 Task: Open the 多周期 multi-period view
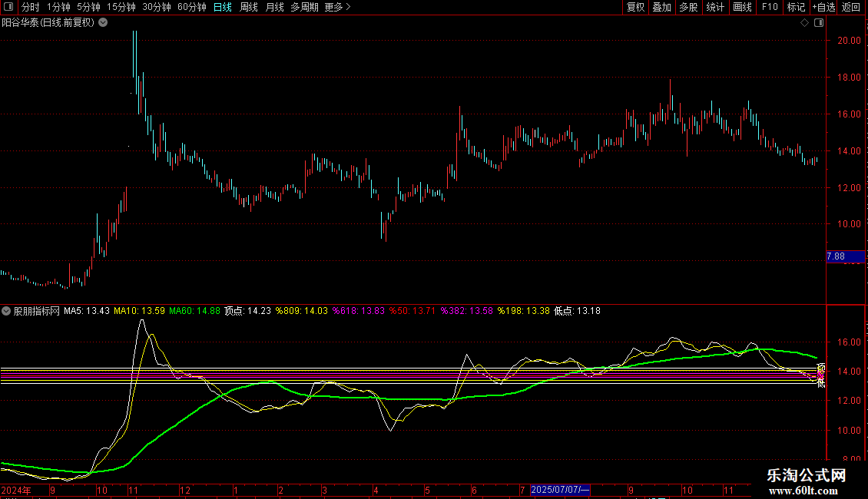(x=304, y=7)
